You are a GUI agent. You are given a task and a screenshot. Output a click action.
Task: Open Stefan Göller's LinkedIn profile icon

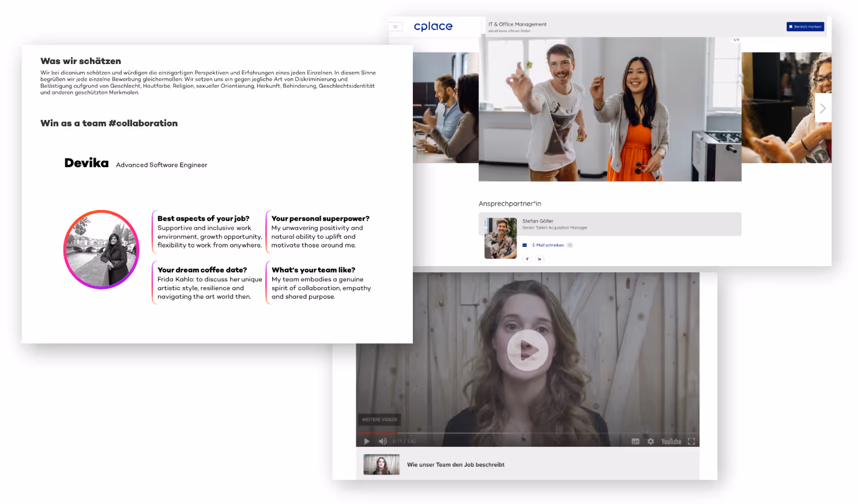coord(540,259)
